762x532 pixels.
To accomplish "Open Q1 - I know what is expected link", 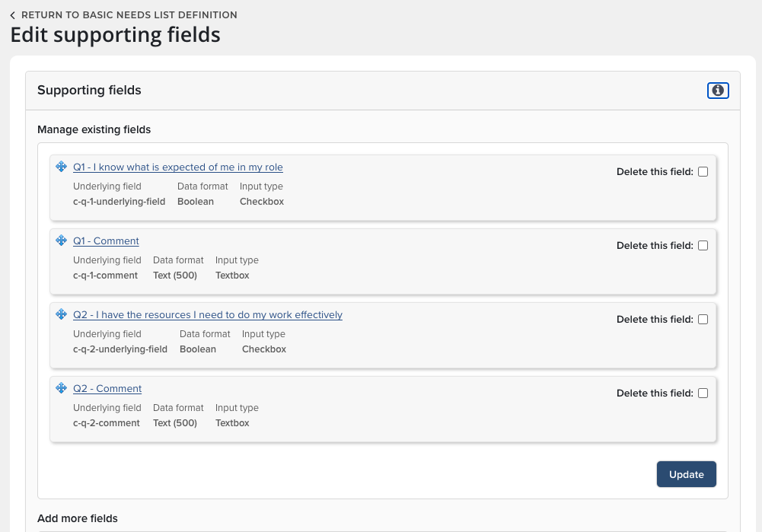I will tap(177, 167).
